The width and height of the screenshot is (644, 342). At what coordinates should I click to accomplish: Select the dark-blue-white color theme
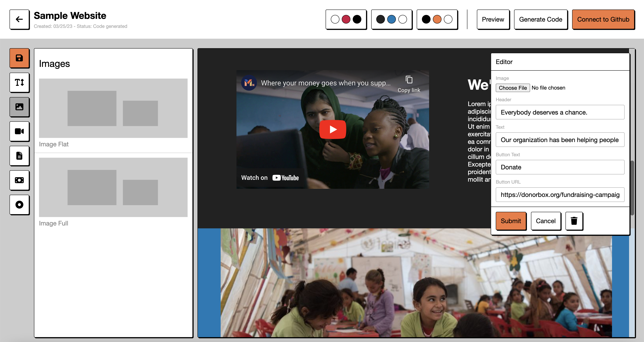tap(392, 19)
